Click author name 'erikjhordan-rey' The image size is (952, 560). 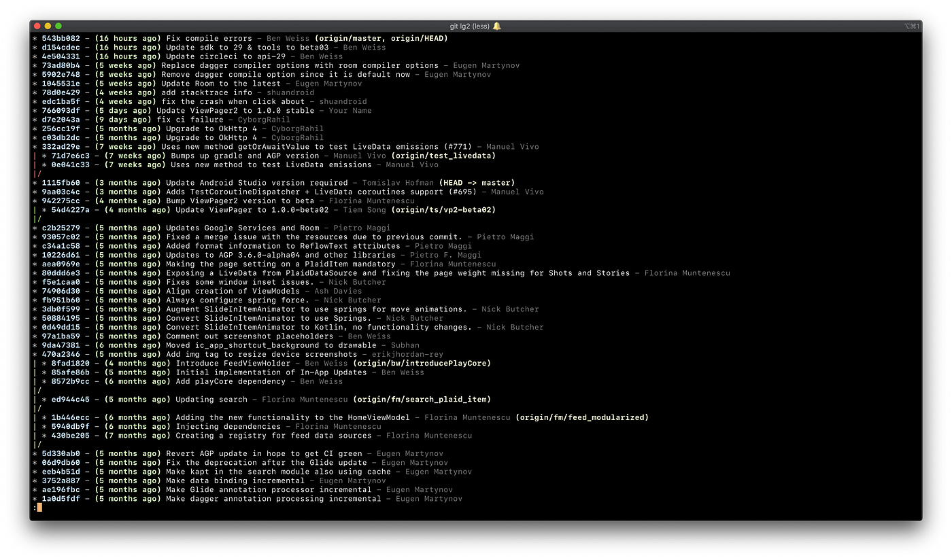point(407,354)
